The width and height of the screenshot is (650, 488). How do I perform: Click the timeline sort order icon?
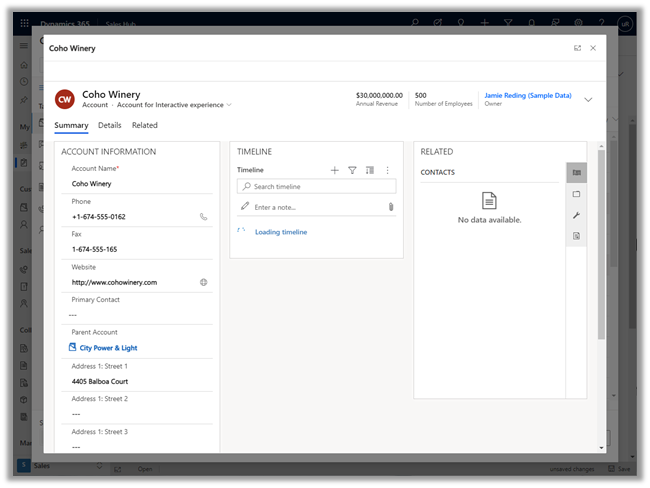[370, 171]
